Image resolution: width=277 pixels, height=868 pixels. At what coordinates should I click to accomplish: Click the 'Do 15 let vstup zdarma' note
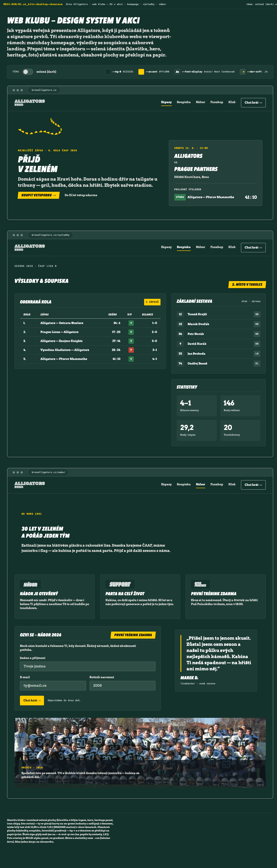pos(81,195)
